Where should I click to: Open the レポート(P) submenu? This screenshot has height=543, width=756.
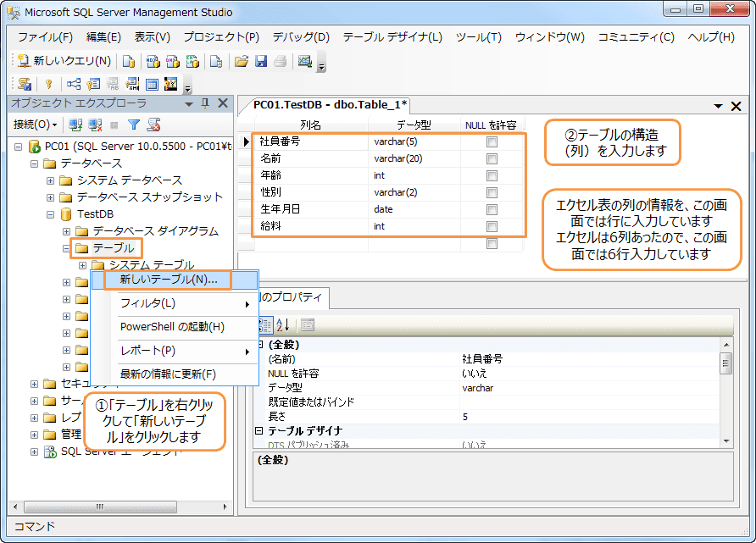click(175, 351)
